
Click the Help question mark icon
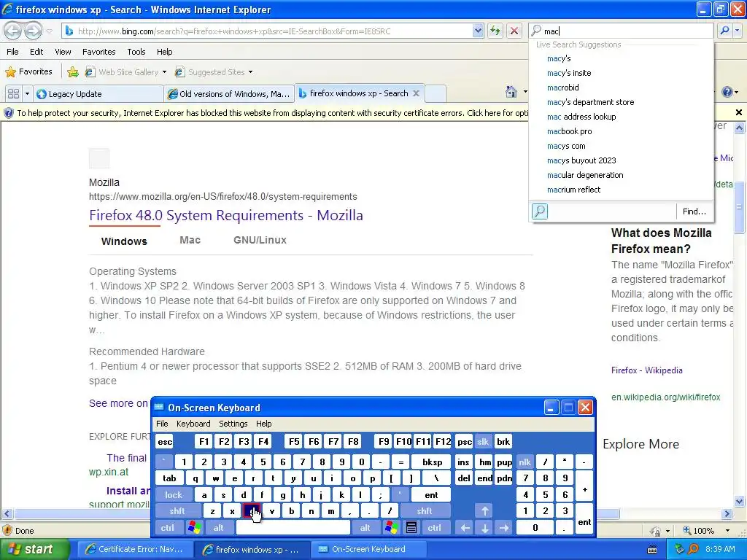[x=727, y=92]
